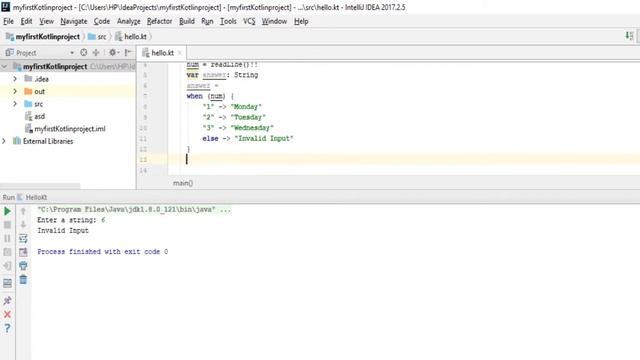Rerun the HelloKt program with green arrow

tap(7, 211)
